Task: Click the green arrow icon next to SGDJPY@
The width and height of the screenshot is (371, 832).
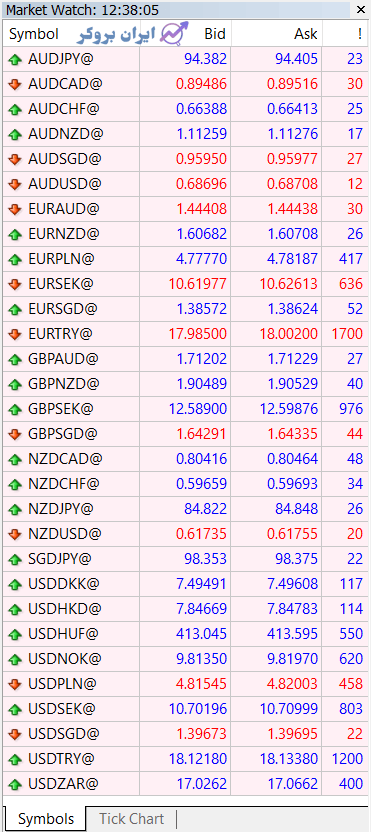Action: point(14,559)
